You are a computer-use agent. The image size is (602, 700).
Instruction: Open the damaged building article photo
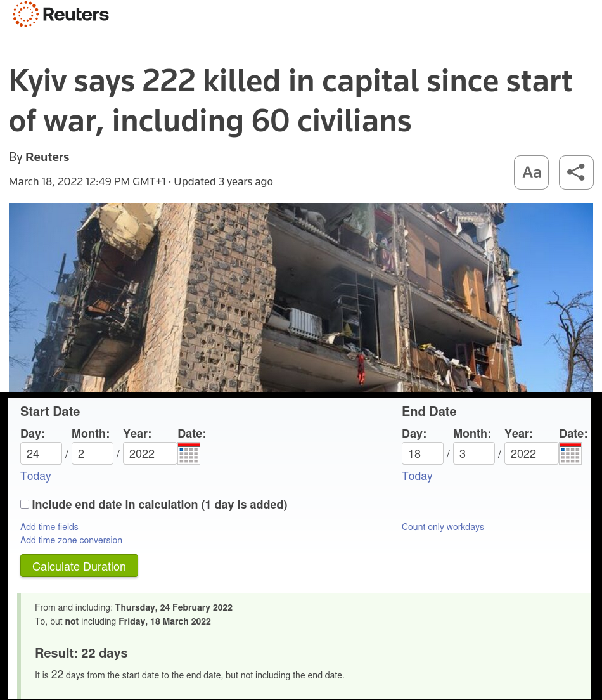tap(301, 297)
